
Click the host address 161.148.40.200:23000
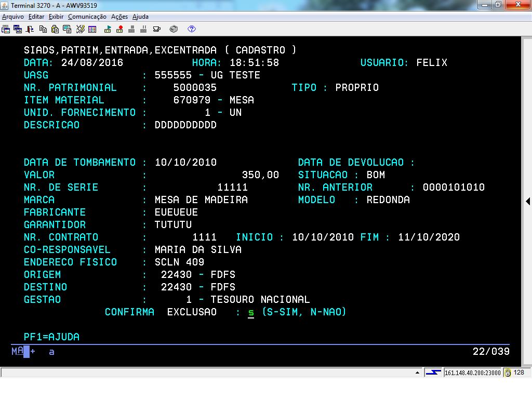[472, 373]
